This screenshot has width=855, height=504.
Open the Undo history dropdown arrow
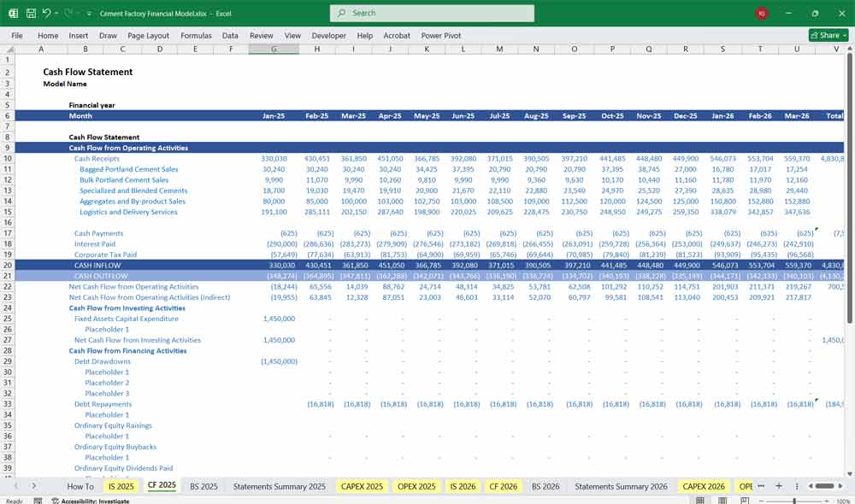(x=56, y=13)
